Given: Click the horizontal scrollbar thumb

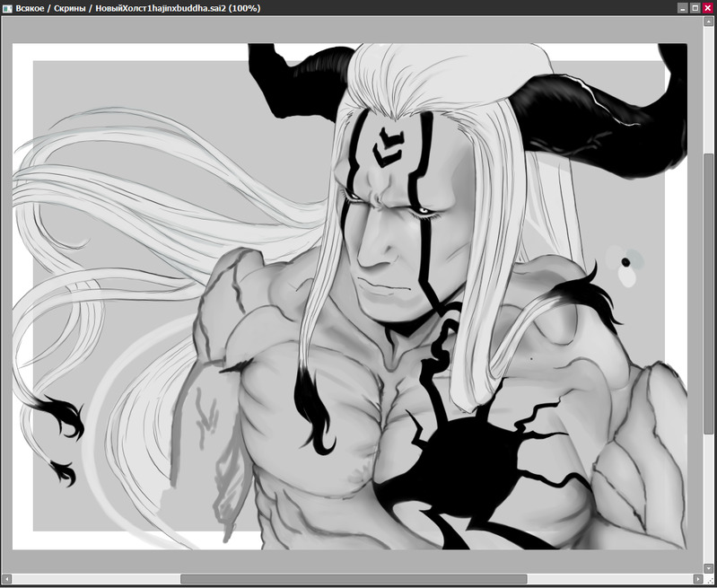Looking at the screenshot, I should click(354, 579).
